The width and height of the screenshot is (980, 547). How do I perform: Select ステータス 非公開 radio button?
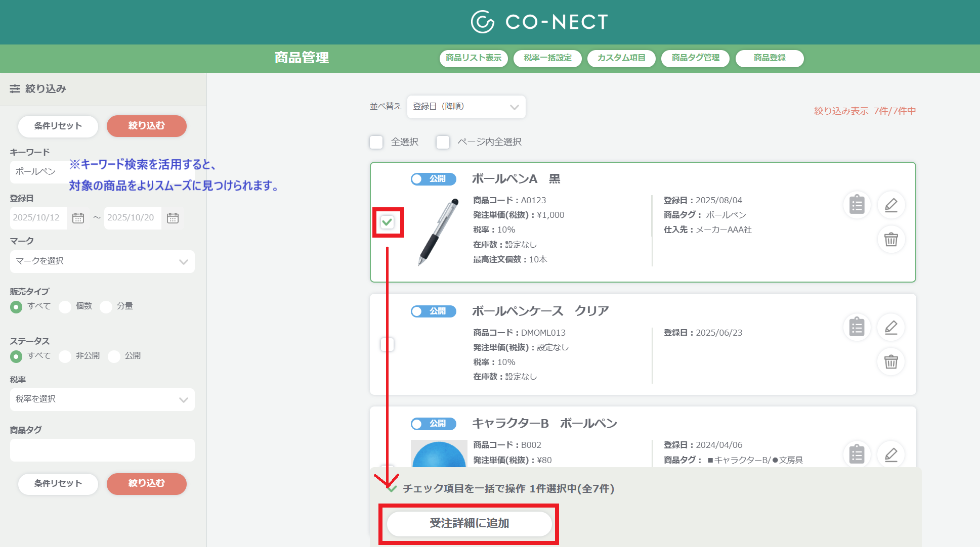tap(65, 356)
